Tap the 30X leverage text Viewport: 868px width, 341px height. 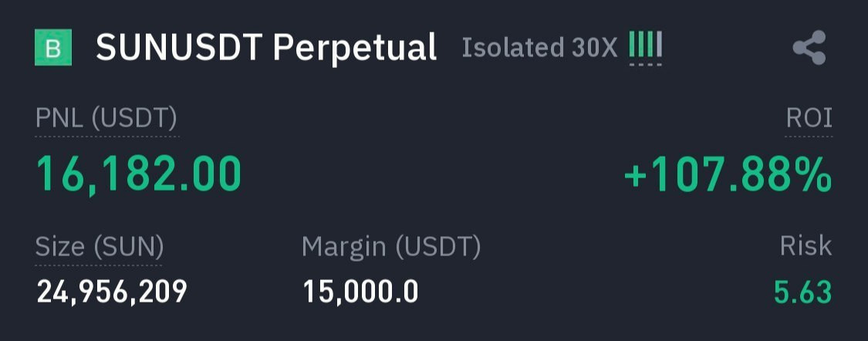pyautogui.click(x=595, y=48)
